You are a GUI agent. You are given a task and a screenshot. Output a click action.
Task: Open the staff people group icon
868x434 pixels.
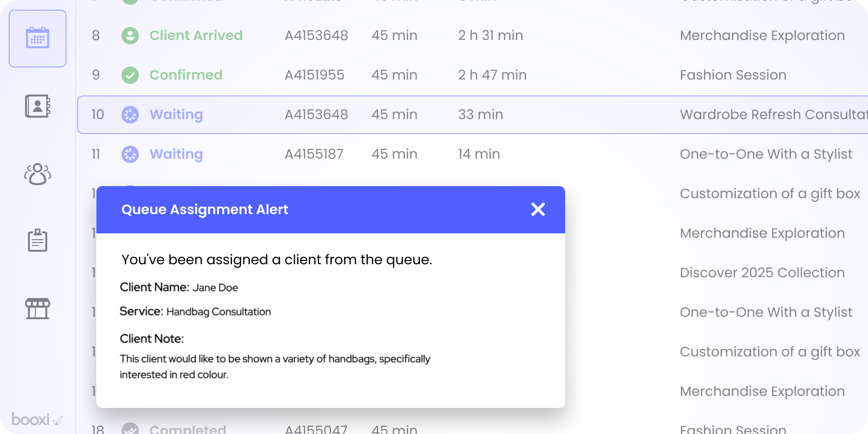pyautogui.click(x=38, y=174)
